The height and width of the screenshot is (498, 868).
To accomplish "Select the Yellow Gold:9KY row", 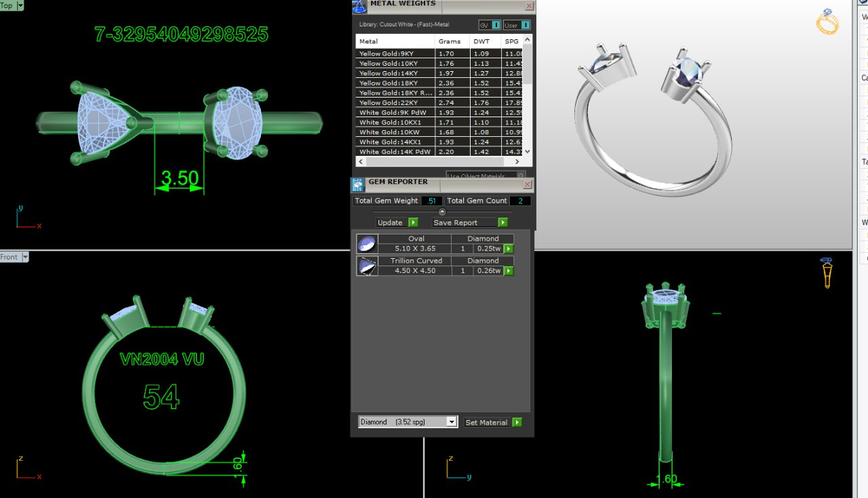I will (439, 54).
